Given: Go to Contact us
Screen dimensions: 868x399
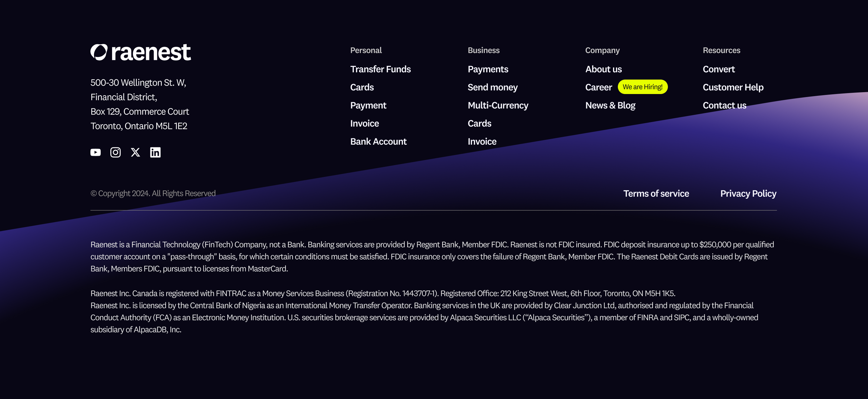Looking at the screenshot, I should coord(724,105).
